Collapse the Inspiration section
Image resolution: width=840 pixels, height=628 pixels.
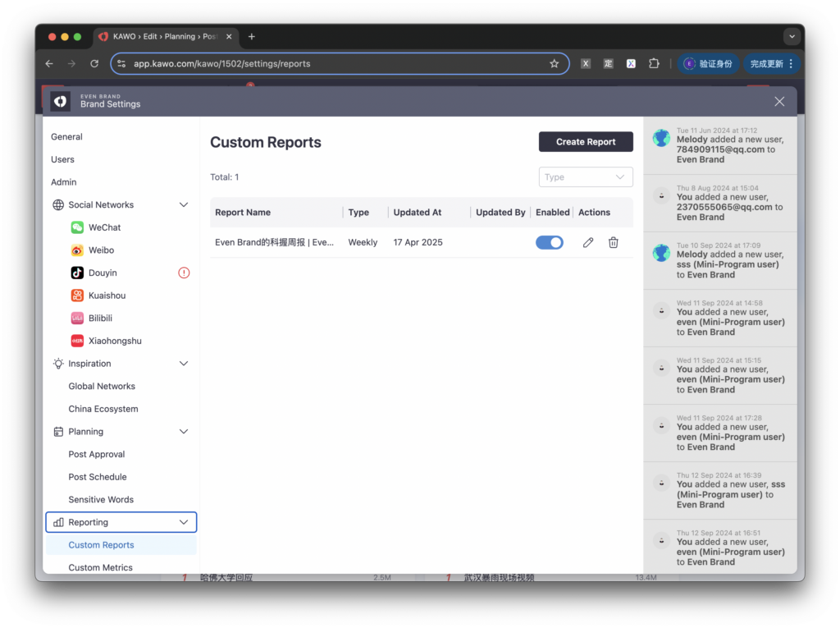(184, 364)
